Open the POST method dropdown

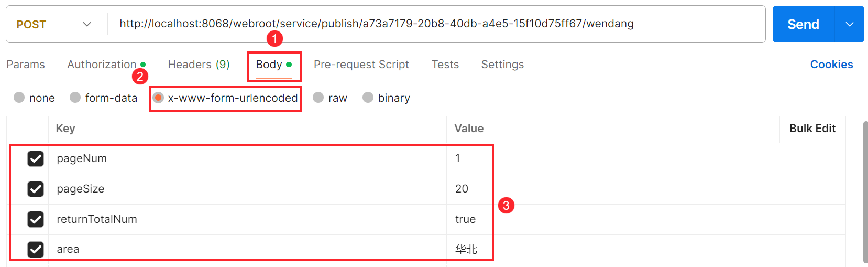pyautogui.click(x=54, y=24)
